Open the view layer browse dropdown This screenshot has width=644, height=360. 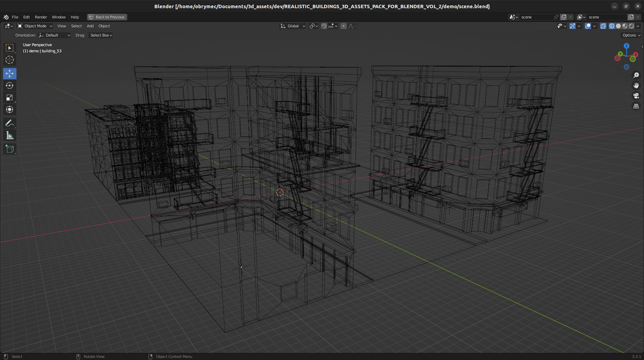581,17
